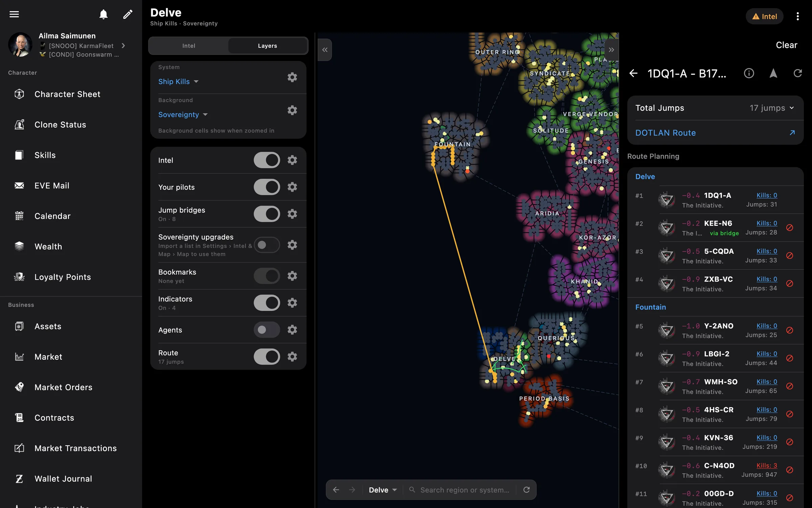Switch to the Intel tab

(189, 46)
